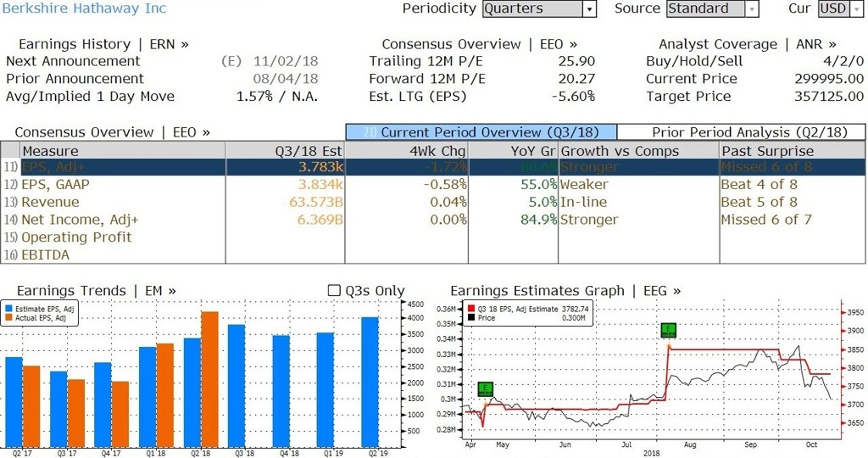Click the blue Q2 '19 estimate bar
Screen dimensions: 868x458
(370, 383)
